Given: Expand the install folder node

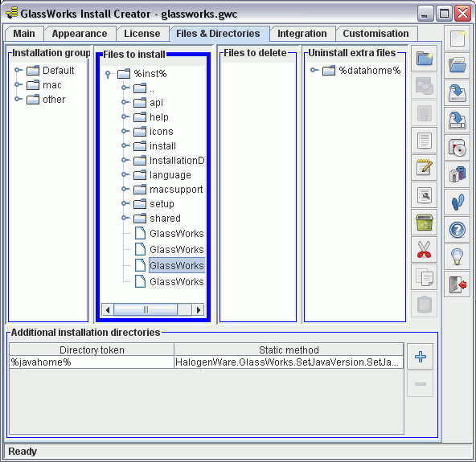Looking at the screenshot, I should (125, 145).
